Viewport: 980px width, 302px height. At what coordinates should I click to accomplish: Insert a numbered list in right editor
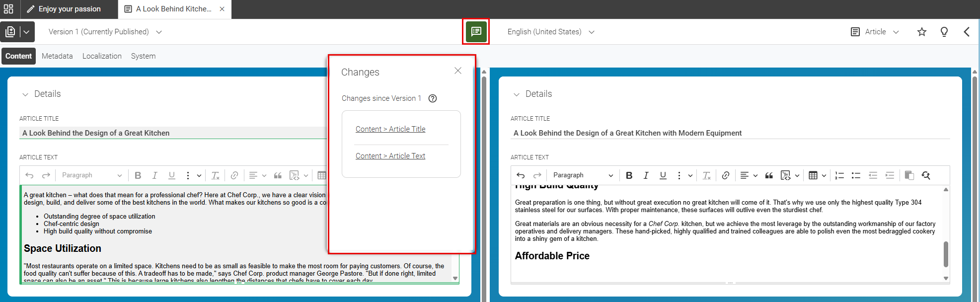pyautogui.click(x=839, y=175)
